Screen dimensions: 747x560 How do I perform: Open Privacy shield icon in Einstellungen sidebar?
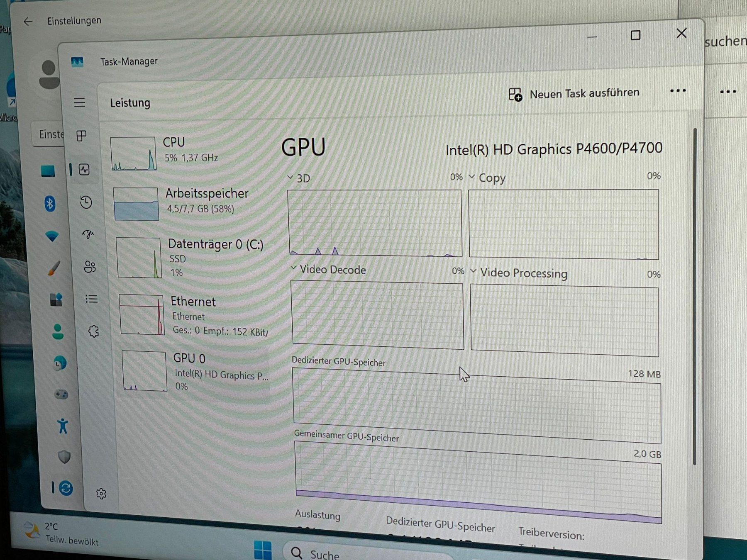coord(64,457)
